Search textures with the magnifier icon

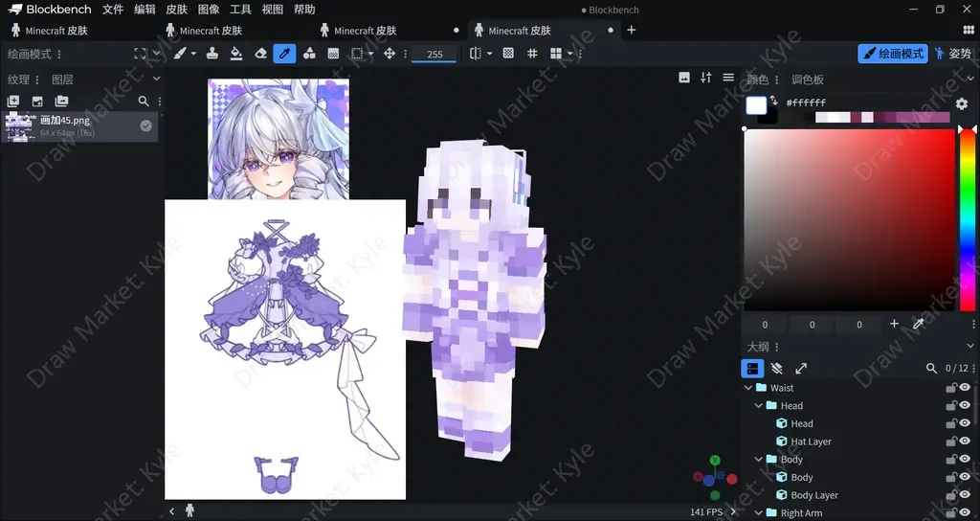pyautogui.click(x=144, y=101)
